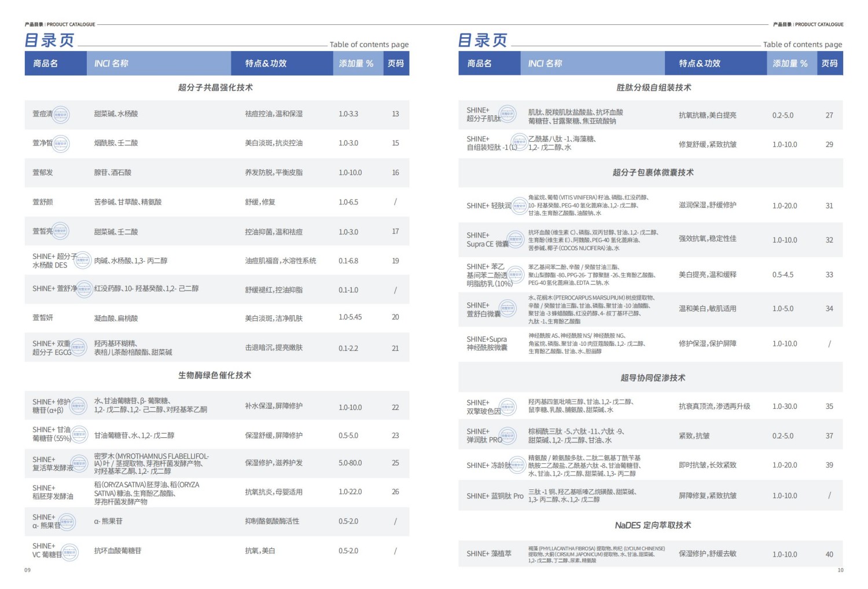Click the seal badge by SHINE+ 双擎玻色因

(507, 407)
